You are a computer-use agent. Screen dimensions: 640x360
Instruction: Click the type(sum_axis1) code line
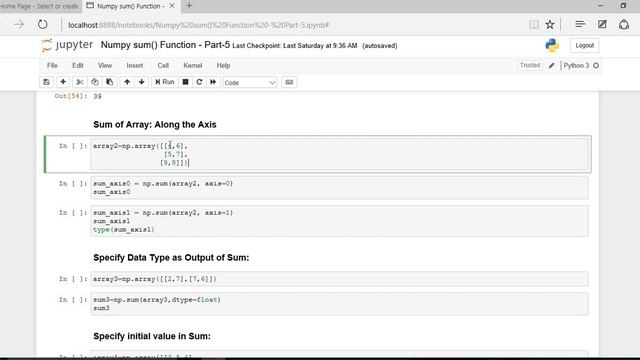pyautogui.click(x=124, y=230)
